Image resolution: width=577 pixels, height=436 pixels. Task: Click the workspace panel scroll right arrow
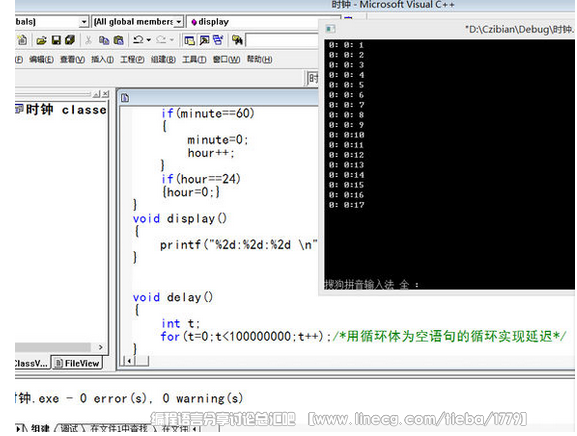100,347
